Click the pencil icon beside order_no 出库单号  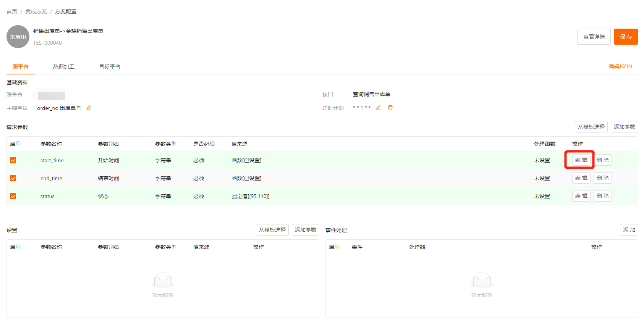[x=89, y=108]
